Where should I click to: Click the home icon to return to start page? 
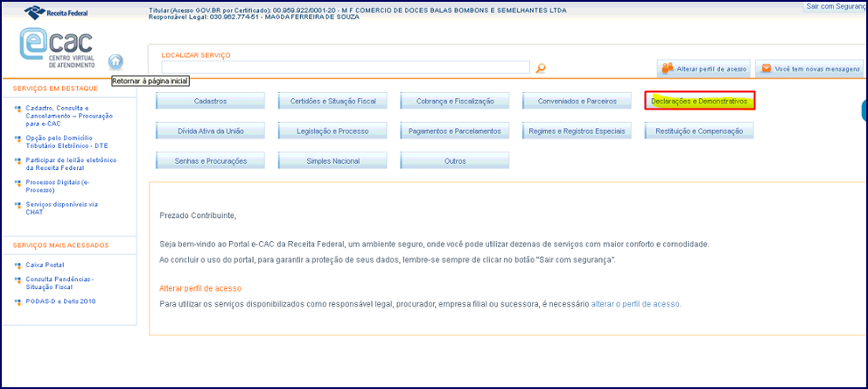point(115,61)
